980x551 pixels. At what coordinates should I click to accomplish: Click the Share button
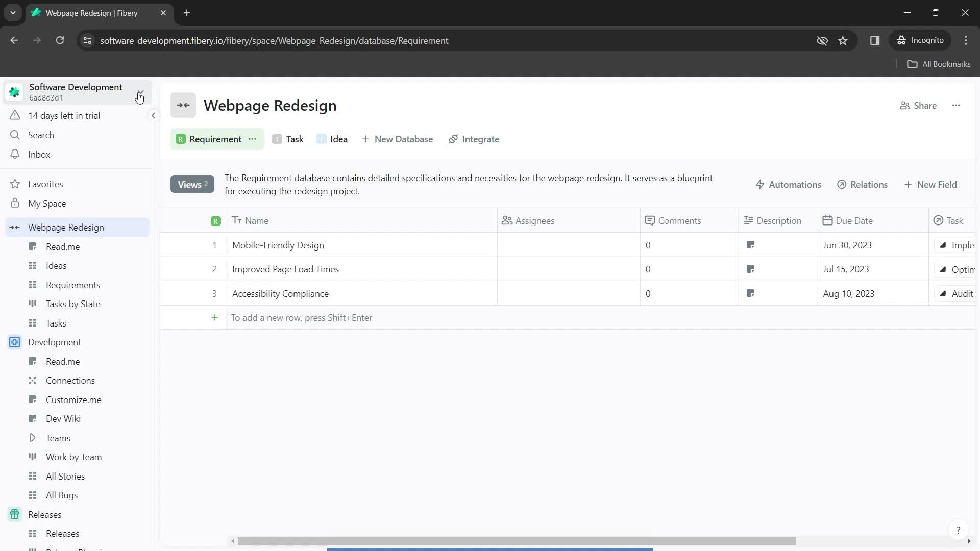918,105
